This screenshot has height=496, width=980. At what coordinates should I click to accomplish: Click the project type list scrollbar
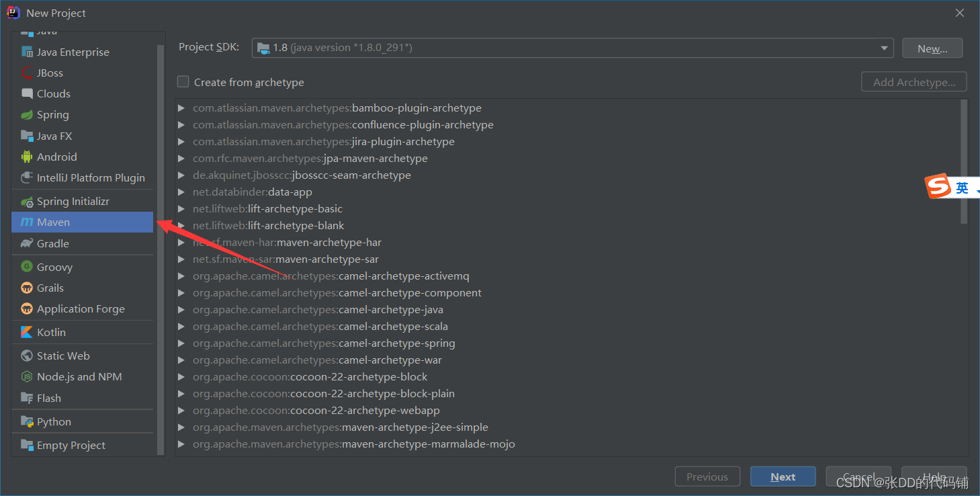pyautogui.click(x=161, y=249)
